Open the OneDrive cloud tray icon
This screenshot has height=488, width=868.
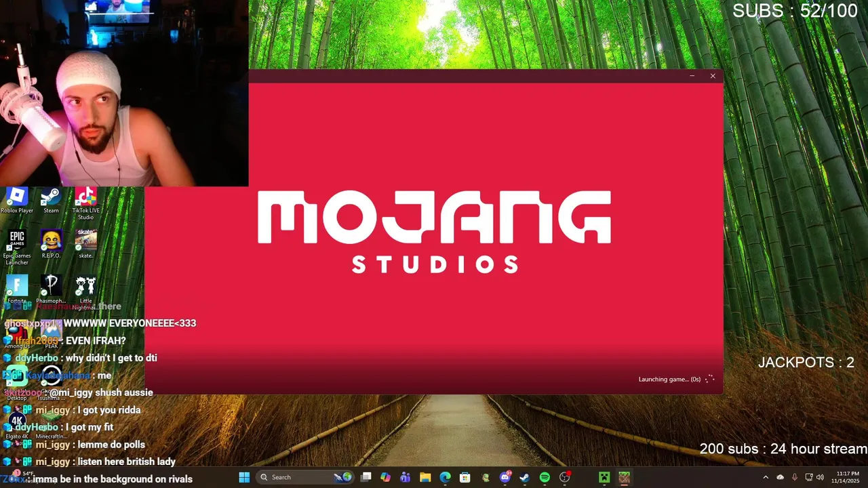coord(780,477)
